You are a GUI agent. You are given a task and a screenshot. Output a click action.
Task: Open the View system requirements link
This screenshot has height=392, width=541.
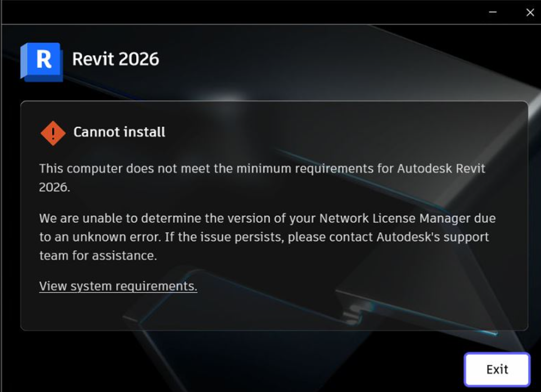point(118,286)
